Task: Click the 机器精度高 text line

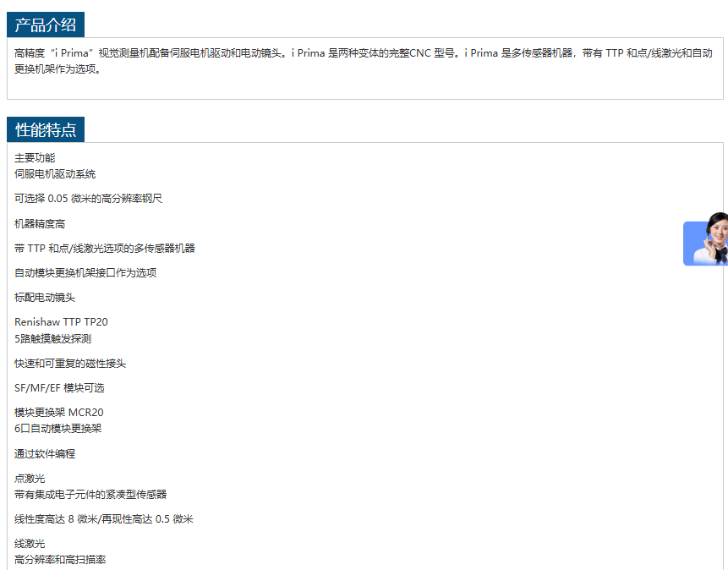Action: click(x=40, y=224)
